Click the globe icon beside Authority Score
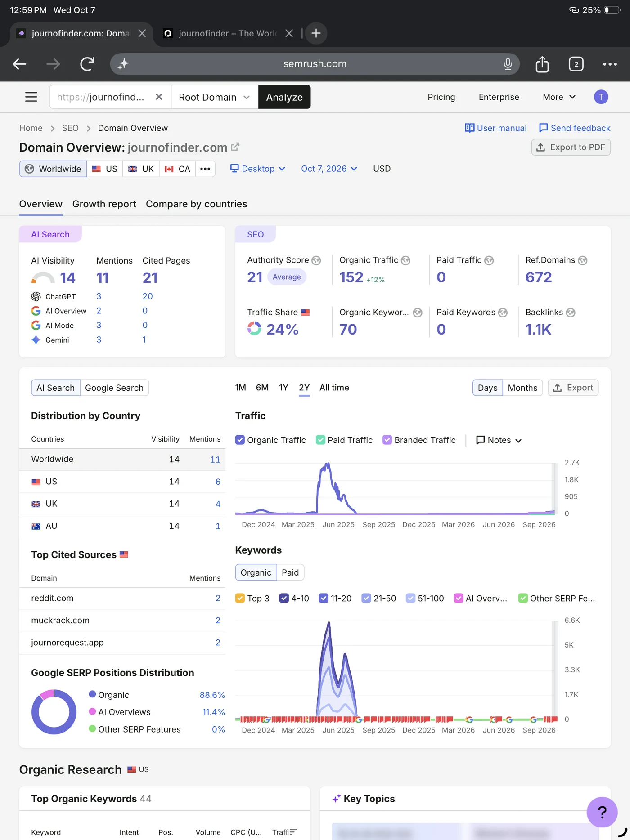 (316, 260)
